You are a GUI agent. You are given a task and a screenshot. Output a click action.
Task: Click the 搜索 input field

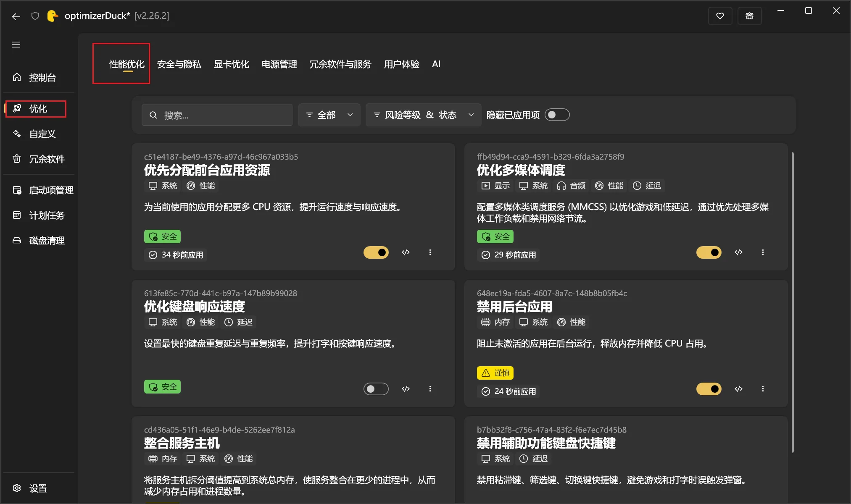click(x=217, y=115)
